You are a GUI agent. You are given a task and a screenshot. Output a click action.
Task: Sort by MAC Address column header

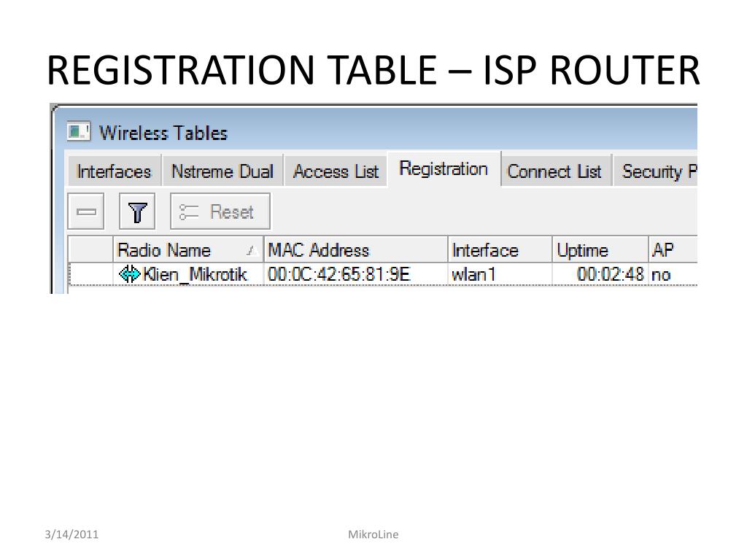pos(355,250)
